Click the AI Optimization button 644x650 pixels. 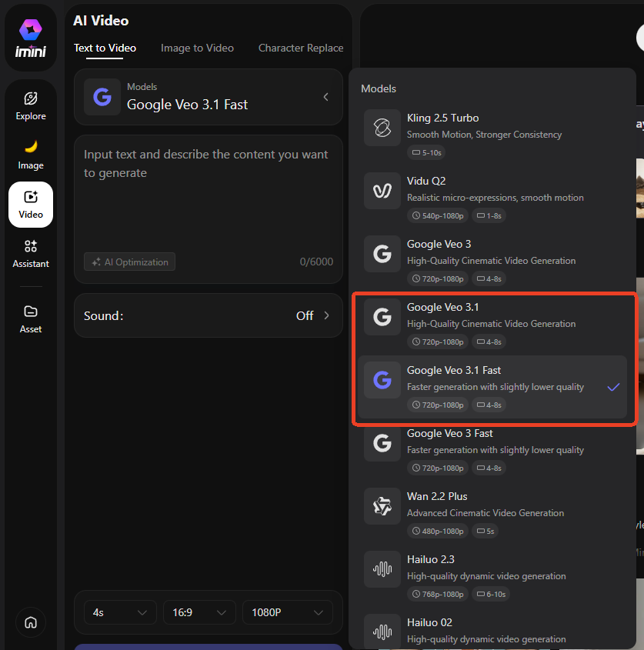click(129, 262)
